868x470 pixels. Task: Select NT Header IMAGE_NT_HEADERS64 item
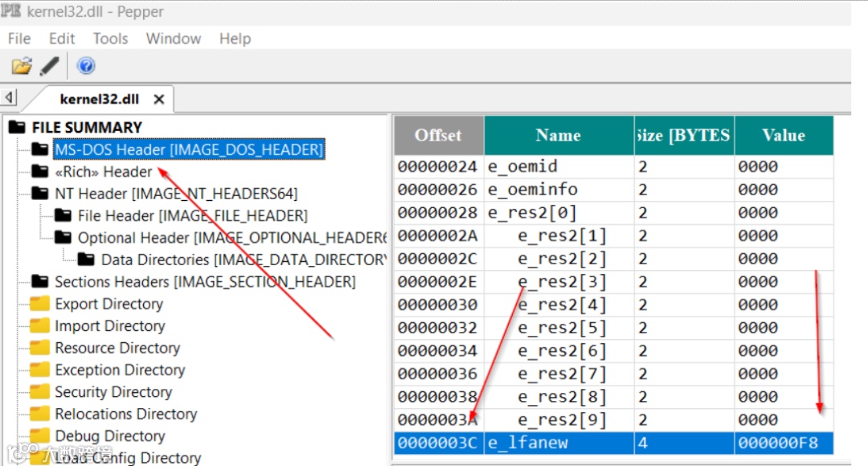[x=176, y=194]
